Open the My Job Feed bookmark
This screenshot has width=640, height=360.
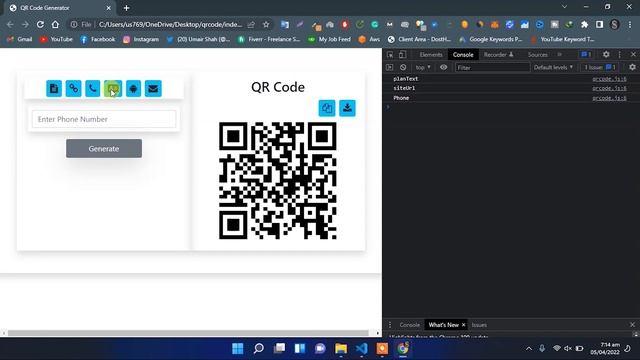click(329, 39)
